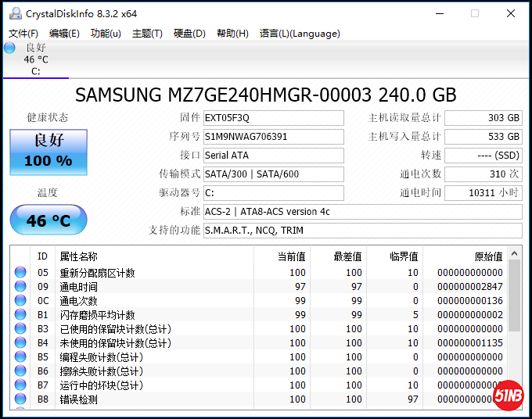Click the attribute list vertical scrollbar
The width and height of the screenshot is (532, 419).
(x=514, y=328)
